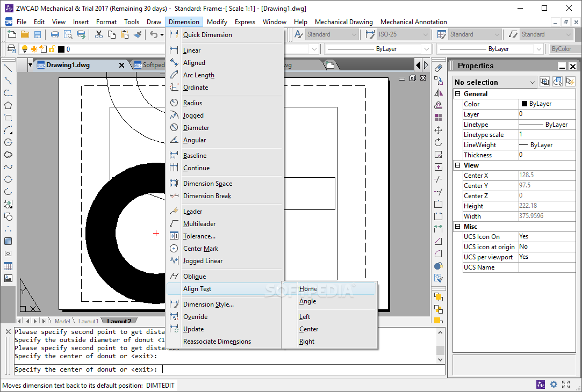Choose Multileader from Dimension menu
This screenshot has width=582, height=392.
coord(225,223)
